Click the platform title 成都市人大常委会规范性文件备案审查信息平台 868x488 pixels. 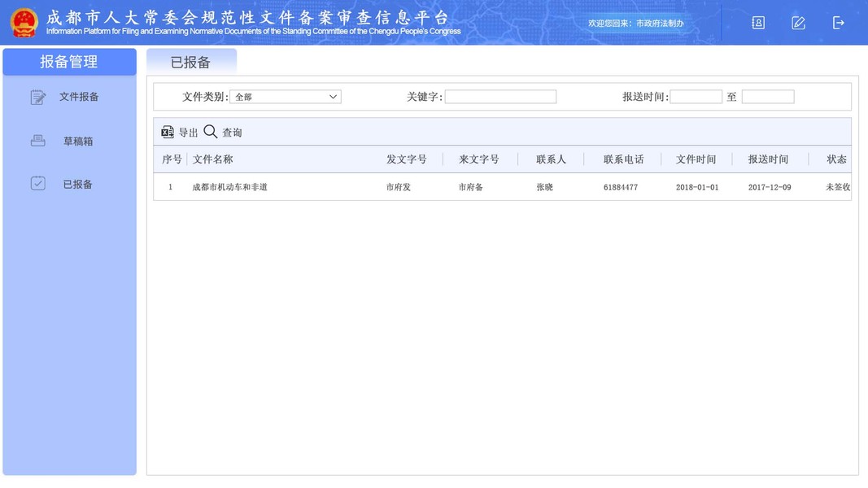point(247,17)
